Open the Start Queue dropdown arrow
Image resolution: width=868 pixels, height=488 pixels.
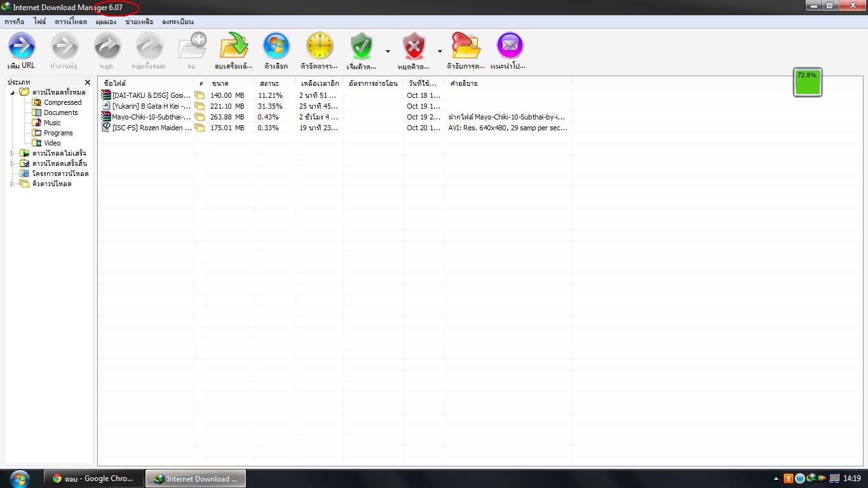pos(388,51)
